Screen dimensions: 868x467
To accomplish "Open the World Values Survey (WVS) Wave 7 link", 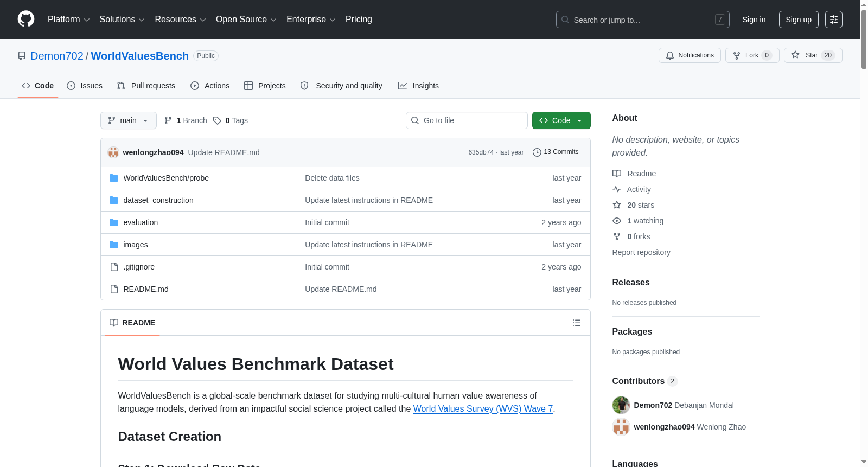I will [x=483, y=409].
